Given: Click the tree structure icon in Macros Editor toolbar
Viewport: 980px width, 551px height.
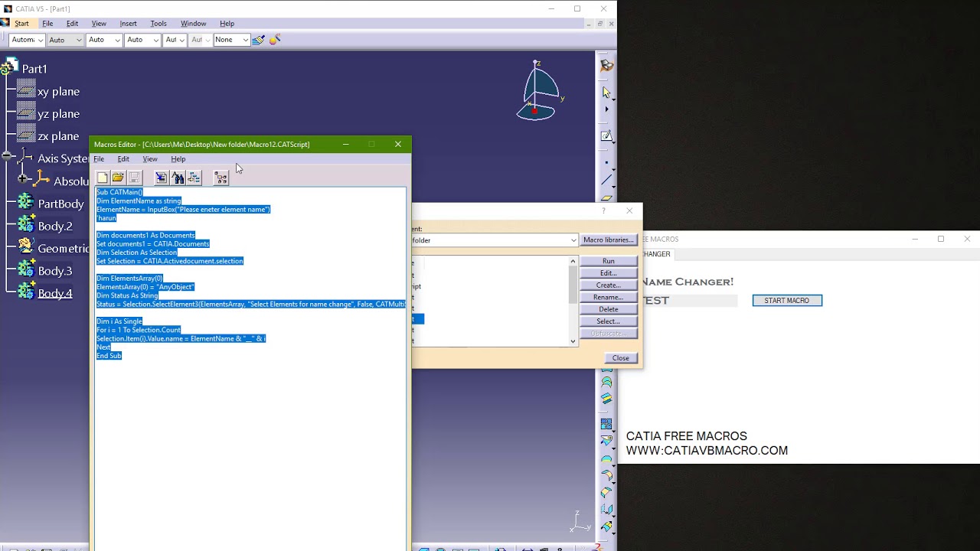Looking at the screenshot, I should pos(221,178).
